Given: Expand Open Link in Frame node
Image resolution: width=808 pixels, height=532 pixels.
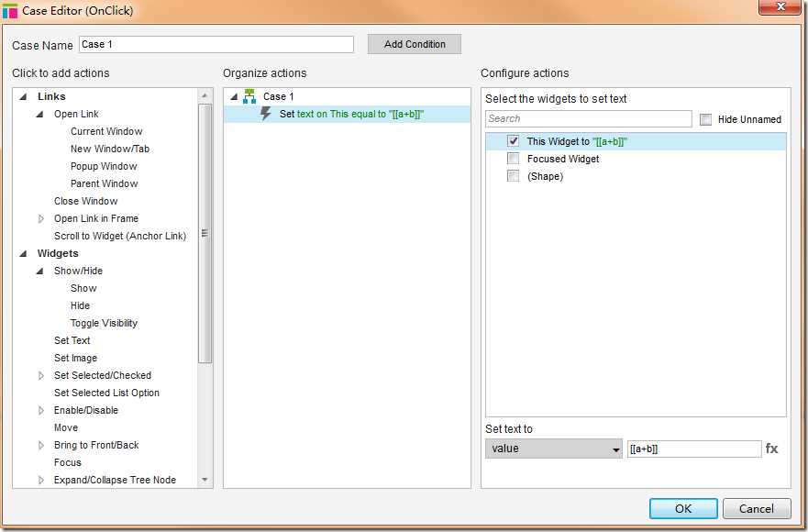Looking at the screenshot, I should [40, 218].
